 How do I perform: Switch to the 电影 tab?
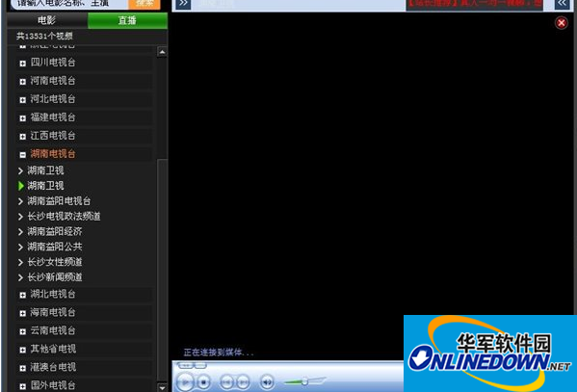click(x=47, y=20)
